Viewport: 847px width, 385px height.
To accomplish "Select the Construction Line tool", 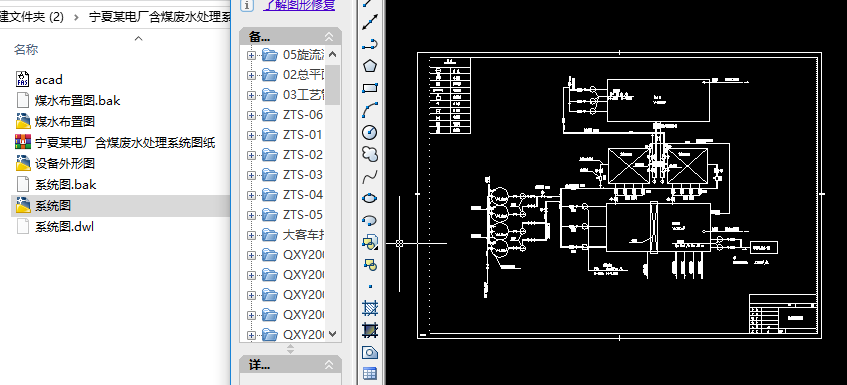I will (x=370, y=22).
